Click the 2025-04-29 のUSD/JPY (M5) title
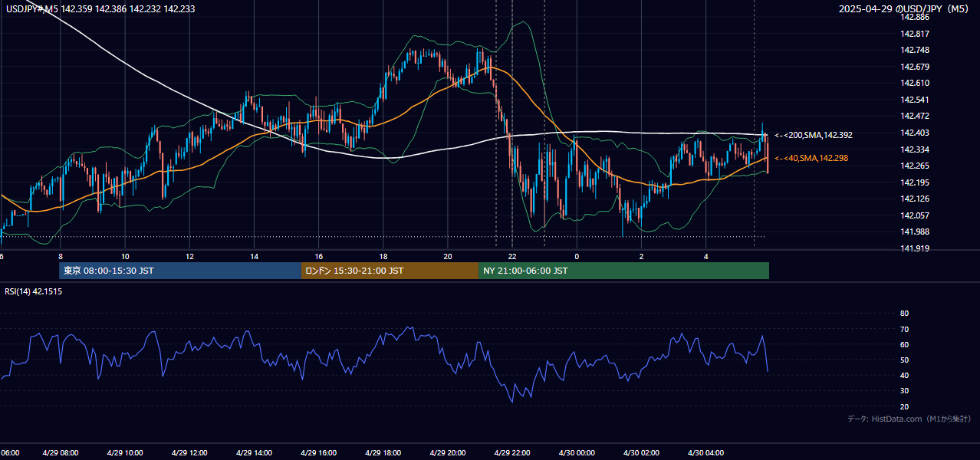 pos(905,8)
